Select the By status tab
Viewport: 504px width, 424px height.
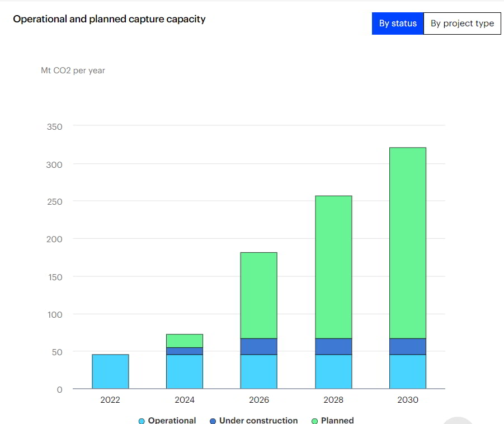(398, 23)
